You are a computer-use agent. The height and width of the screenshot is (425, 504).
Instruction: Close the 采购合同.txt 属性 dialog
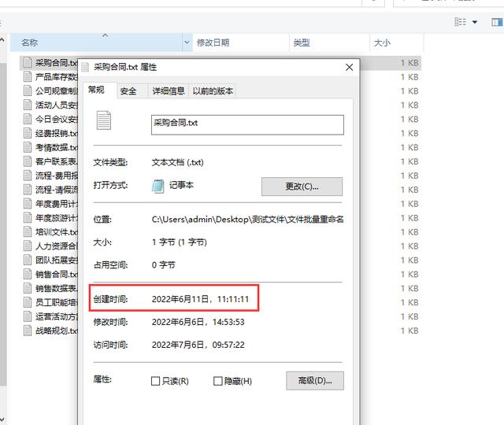pos(350,67)
